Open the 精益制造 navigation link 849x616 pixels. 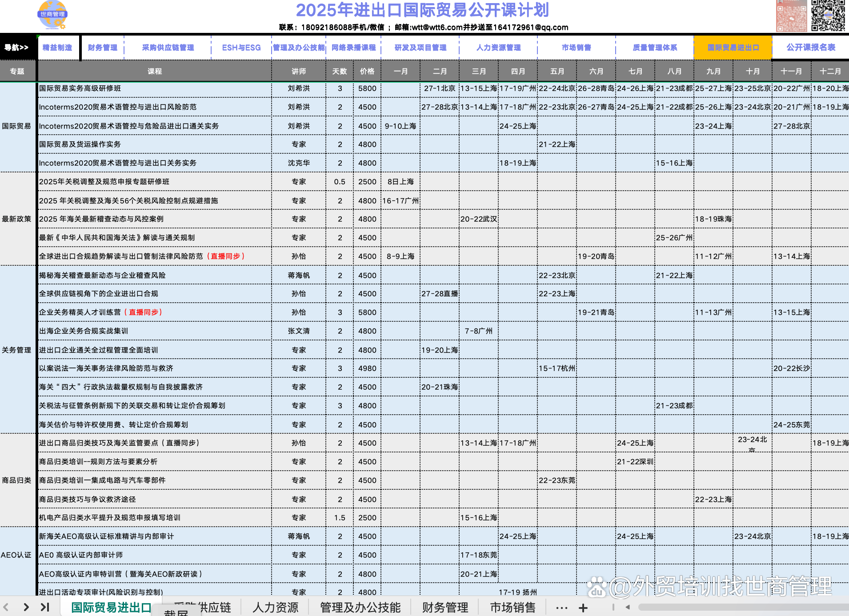pos(57,48)
